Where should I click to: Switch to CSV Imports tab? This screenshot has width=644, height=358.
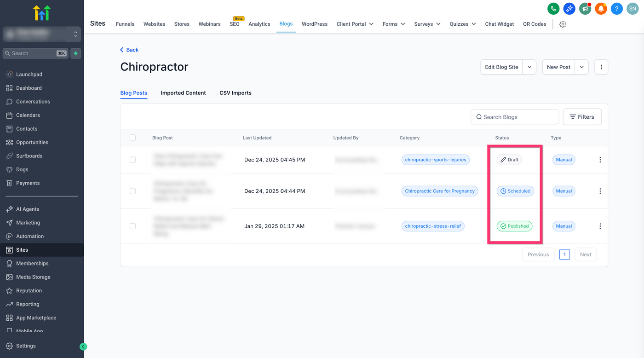pos(236,93)
